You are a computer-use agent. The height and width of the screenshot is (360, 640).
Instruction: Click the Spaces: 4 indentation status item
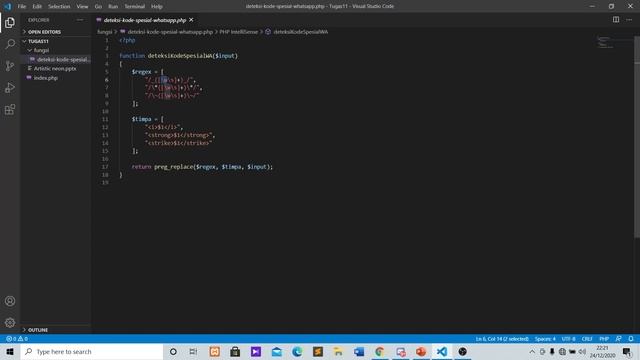(545, 339)
